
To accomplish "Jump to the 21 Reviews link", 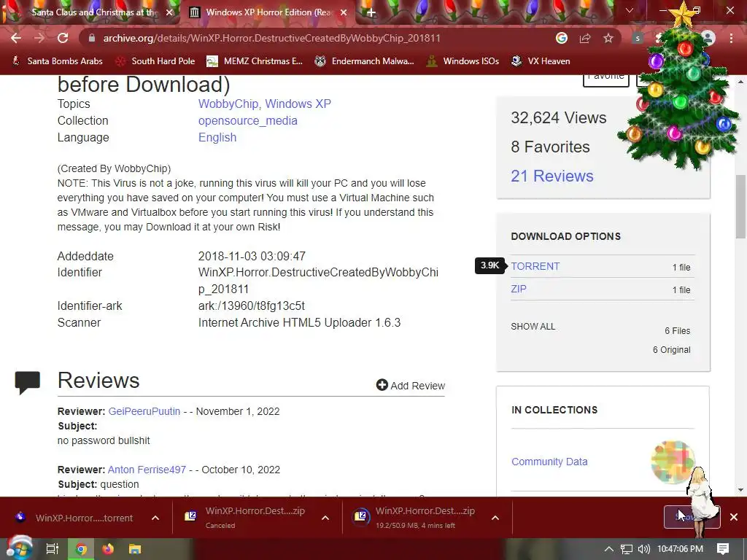I will [x=552, y=176].
